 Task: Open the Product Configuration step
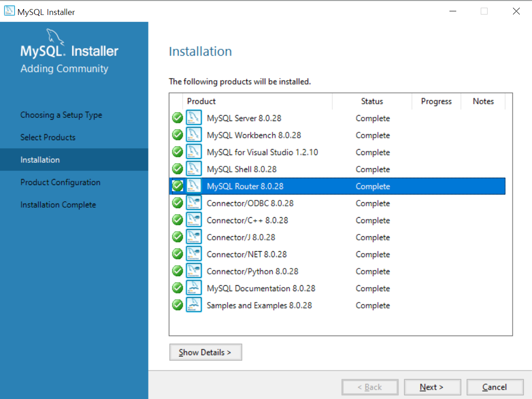pos(60,182)
